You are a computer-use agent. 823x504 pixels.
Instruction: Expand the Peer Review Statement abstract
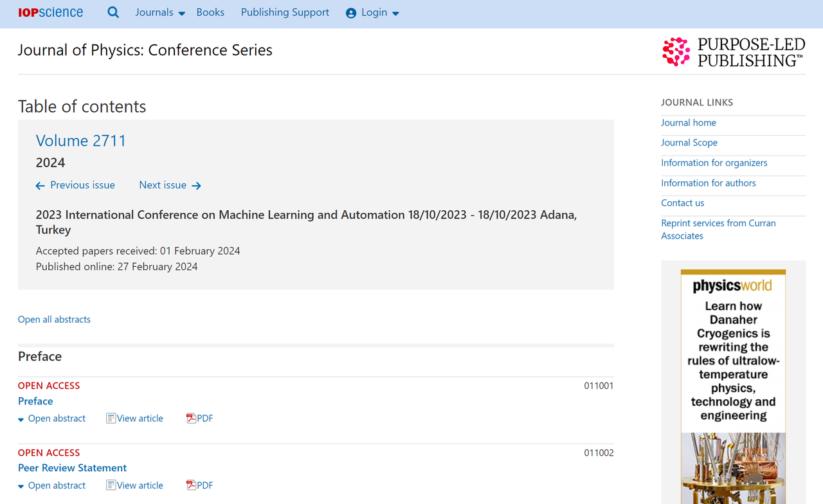[x=51, y=485]
